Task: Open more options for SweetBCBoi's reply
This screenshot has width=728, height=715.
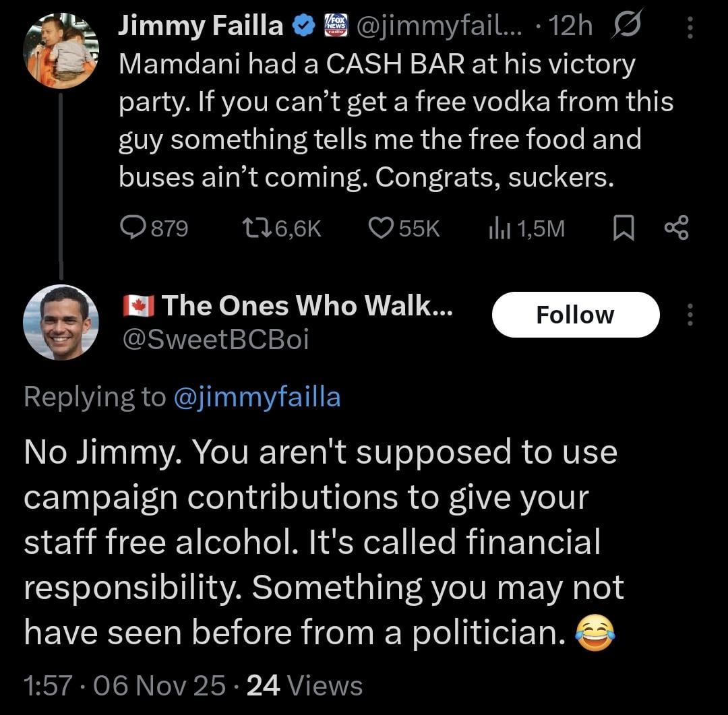Action: coord(689,315)
